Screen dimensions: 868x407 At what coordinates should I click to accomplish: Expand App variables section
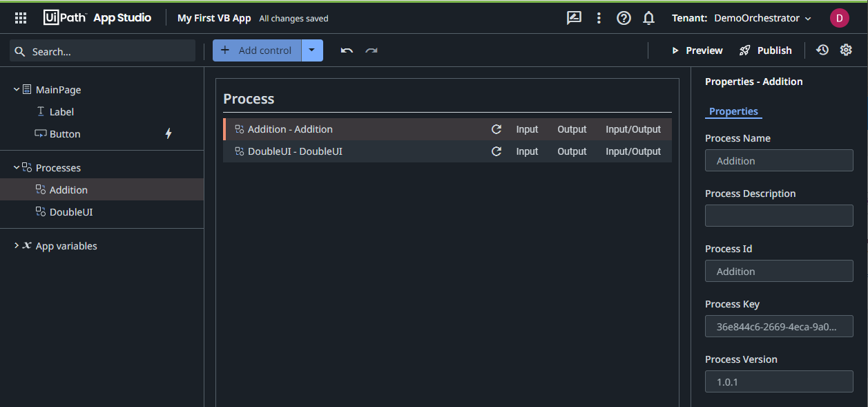pos(17,245)
